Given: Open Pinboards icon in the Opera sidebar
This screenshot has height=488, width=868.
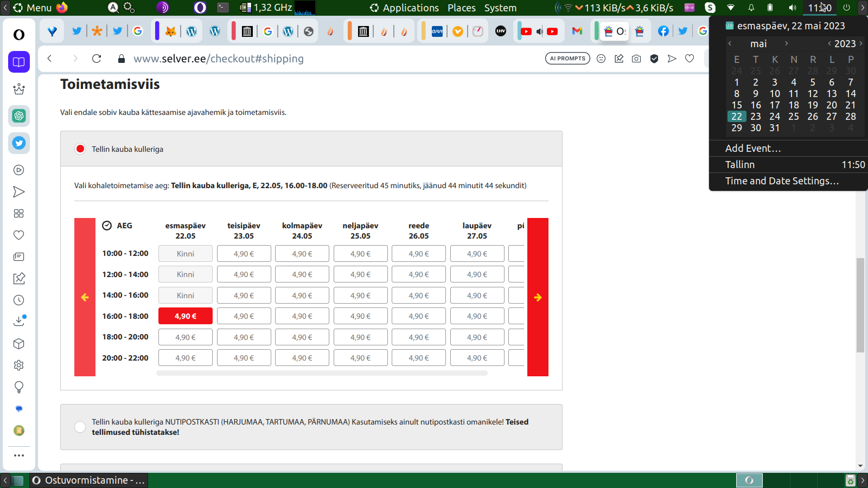Looking at the screenshot, I should [19, 279].
